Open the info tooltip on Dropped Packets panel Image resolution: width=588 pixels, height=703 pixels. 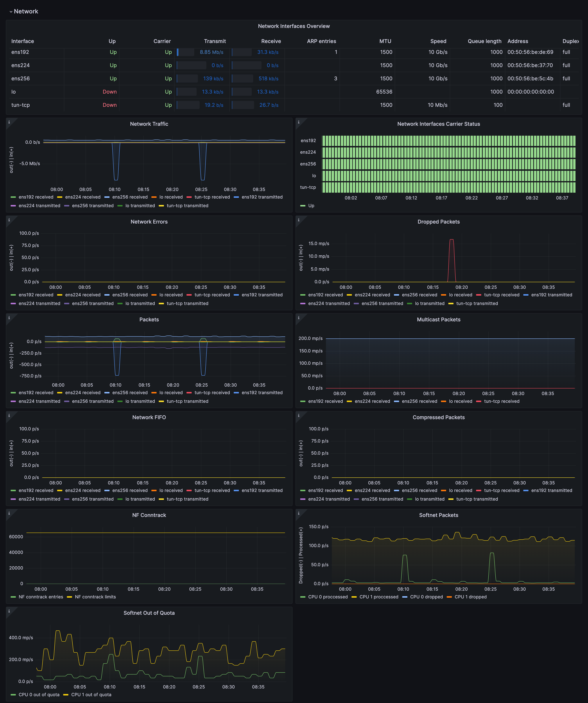(x=299, y=220)
